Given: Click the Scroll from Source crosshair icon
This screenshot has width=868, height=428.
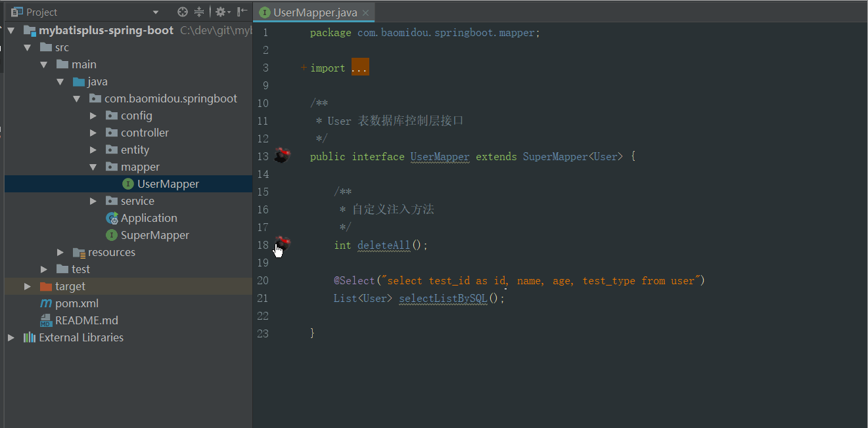Looking at the screenshot, I should (x=183, y=12).
